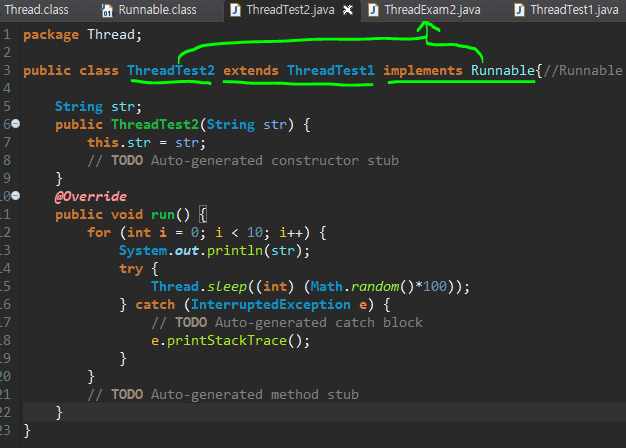Viewport: 626px width, 448px height.
Task: Click the System.out.println(str) statement
Action: 214,251
